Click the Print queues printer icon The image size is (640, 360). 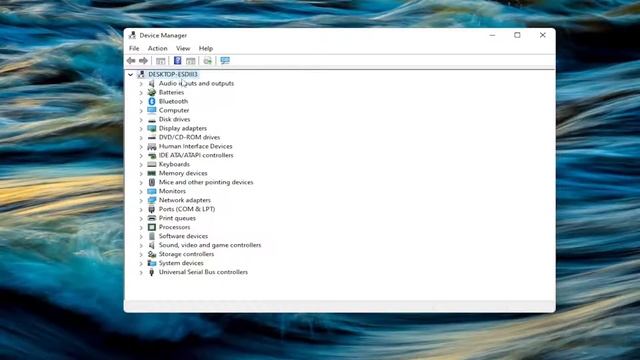151,218
